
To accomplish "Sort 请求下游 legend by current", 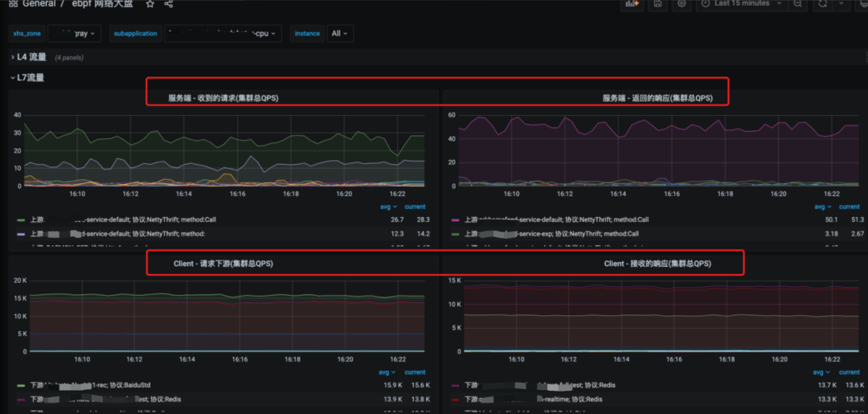I will click(416, 372).
